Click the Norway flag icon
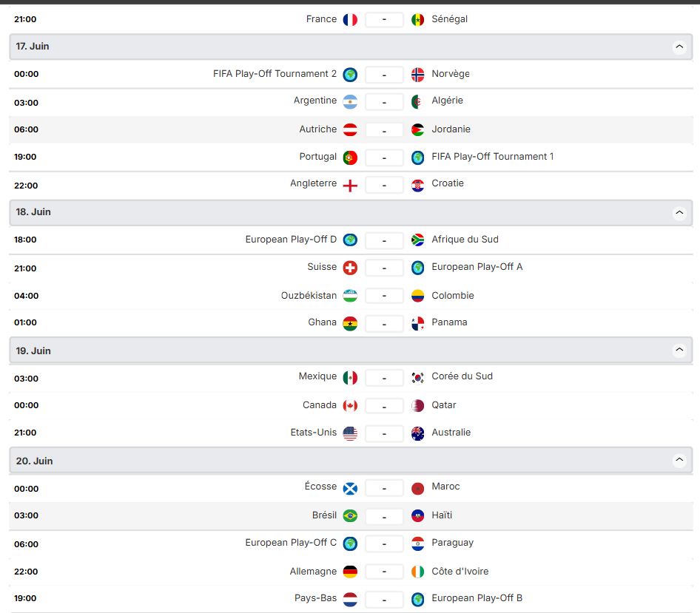This screenshot has height=613, width=700. (418, 75)
